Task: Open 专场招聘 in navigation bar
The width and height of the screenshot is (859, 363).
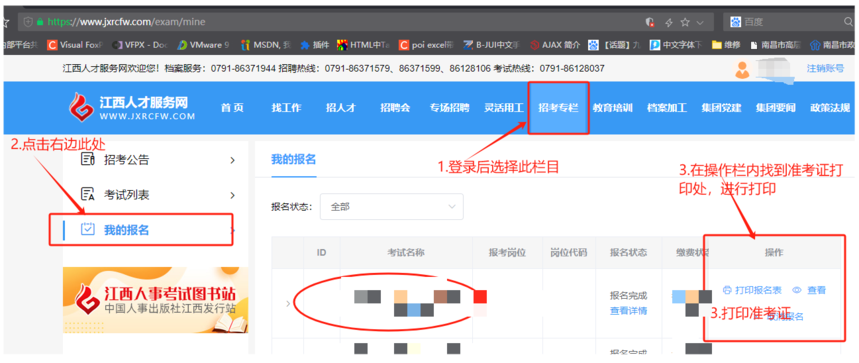Action: tap(449, 108)
